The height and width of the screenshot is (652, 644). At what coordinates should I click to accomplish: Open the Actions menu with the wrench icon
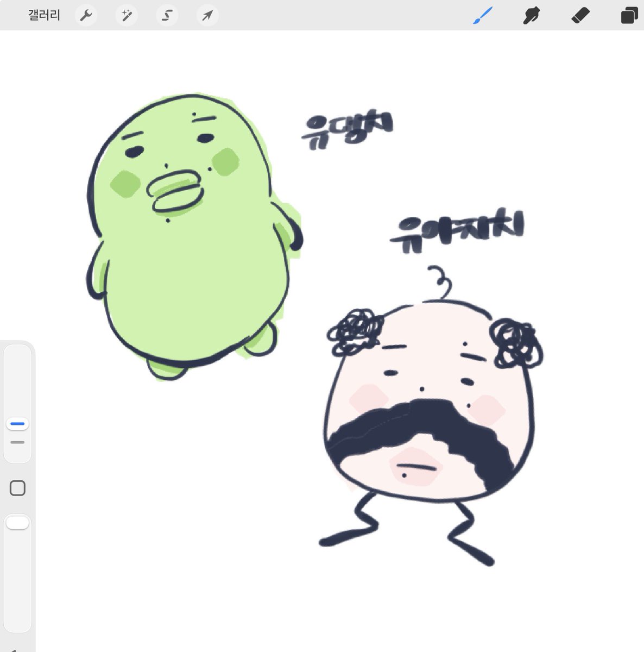pos(86,15)
